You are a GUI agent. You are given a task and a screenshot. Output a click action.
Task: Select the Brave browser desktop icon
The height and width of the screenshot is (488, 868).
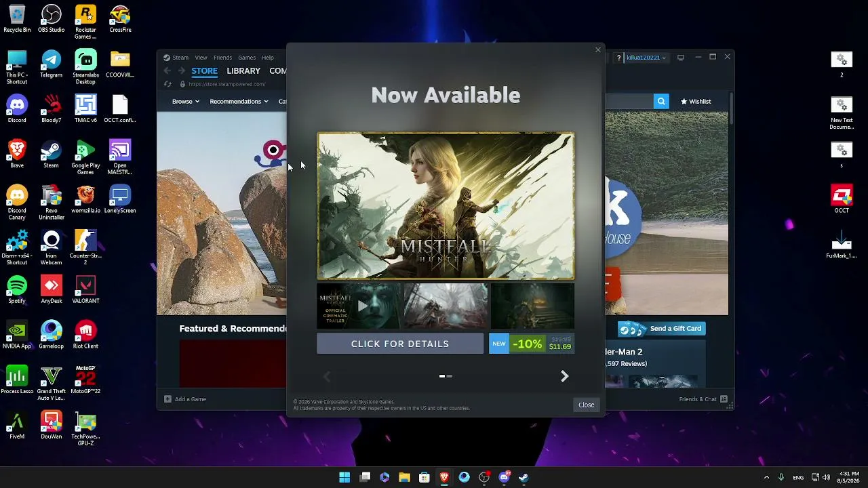tap(17, 155)
